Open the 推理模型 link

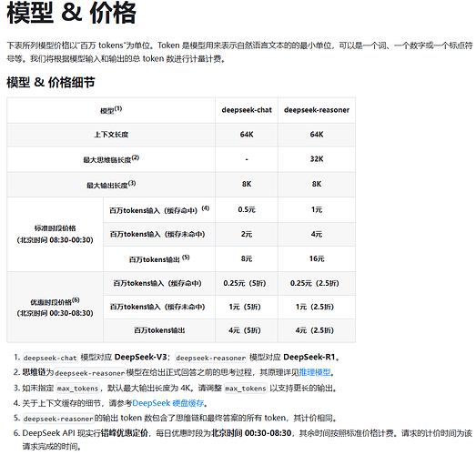pyautogui.click(x=315, y=372)
